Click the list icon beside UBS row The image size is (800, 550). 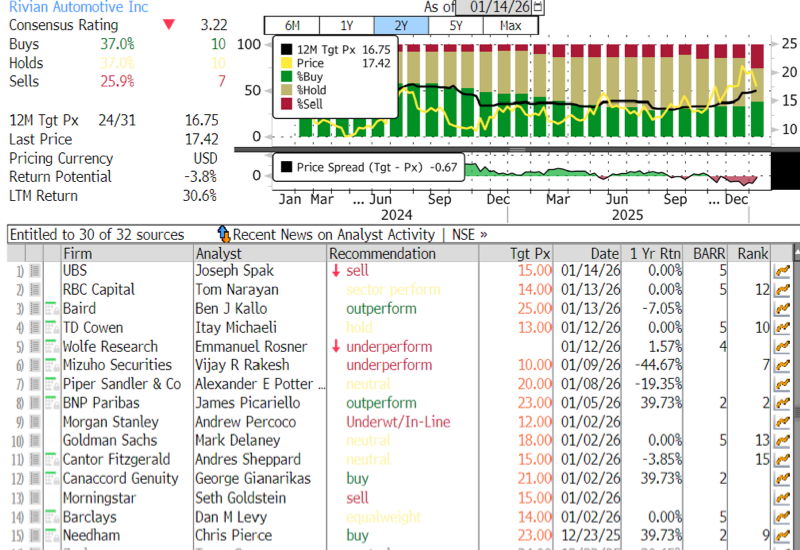[35, 271]
